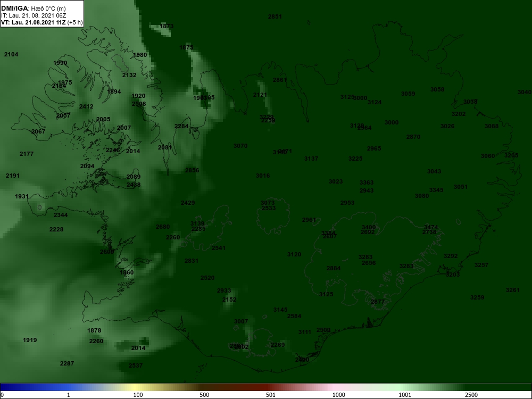Click the map value 3202
Viewport: 532px width, 399px height.
[459, 114]
